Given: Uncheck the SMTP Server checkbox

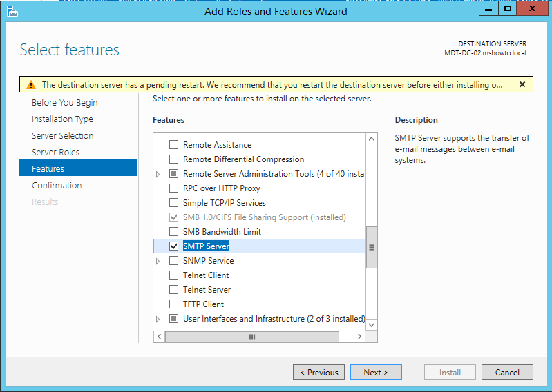Looking at the screenshot, I should [173, 246].
